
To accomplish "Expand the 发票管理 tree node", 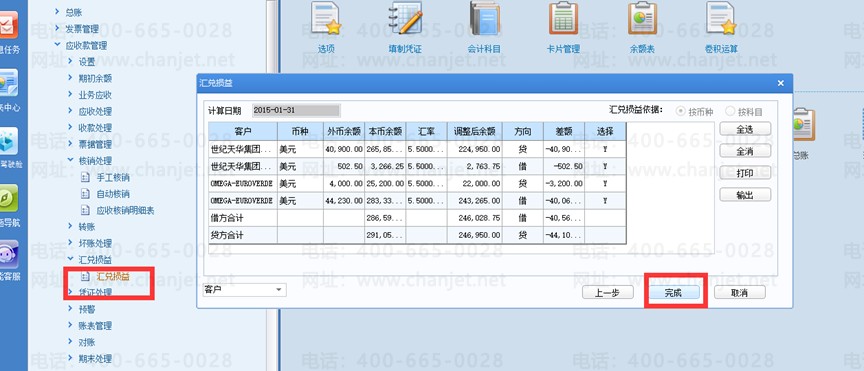I will point(57,28).
